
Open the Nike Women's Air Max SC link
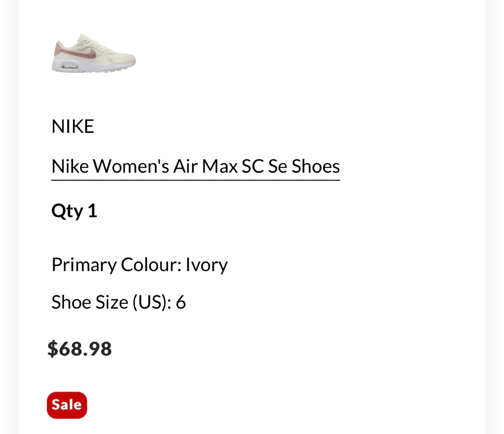195,166
